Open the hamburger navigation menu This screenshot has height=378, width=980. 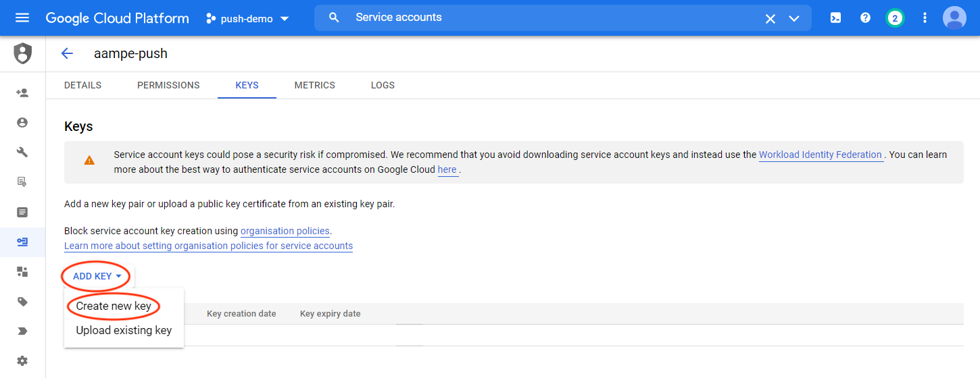click(22, 18)
